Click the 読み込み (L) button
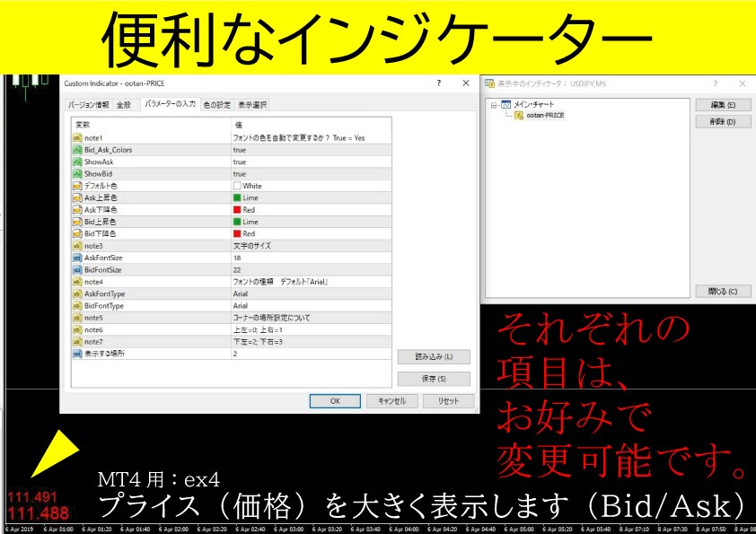The height and width of the screenshot is (534, 756). pos(434,356)
